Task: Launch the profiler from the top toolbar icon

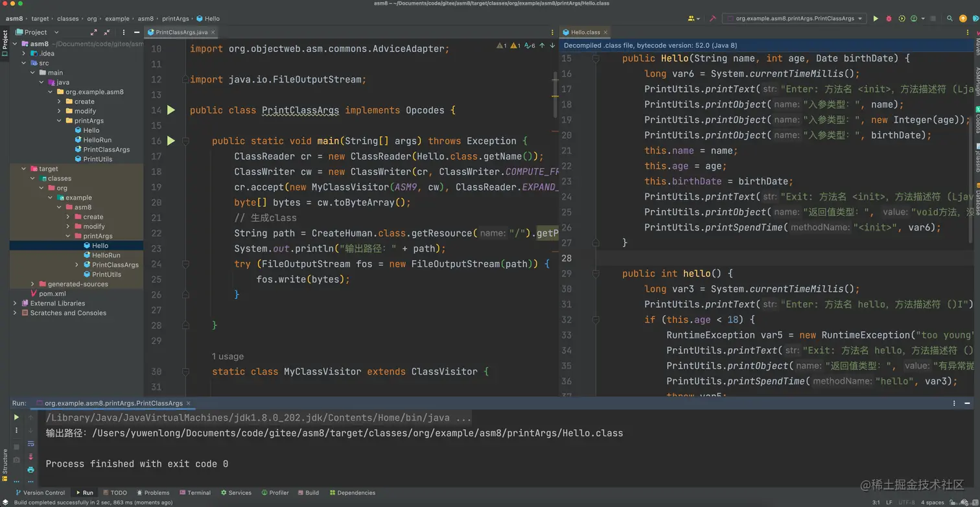Action: [914, 19]
